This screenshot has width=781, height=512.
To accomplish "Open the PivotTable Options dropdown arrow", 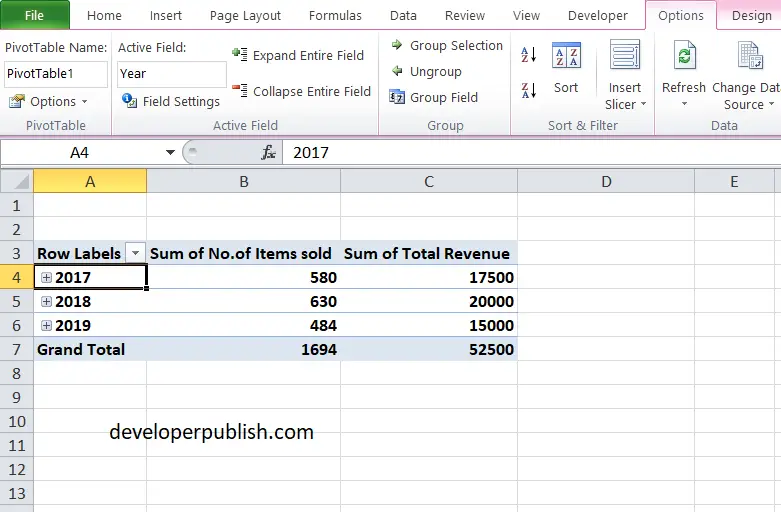I will [85, 102].
